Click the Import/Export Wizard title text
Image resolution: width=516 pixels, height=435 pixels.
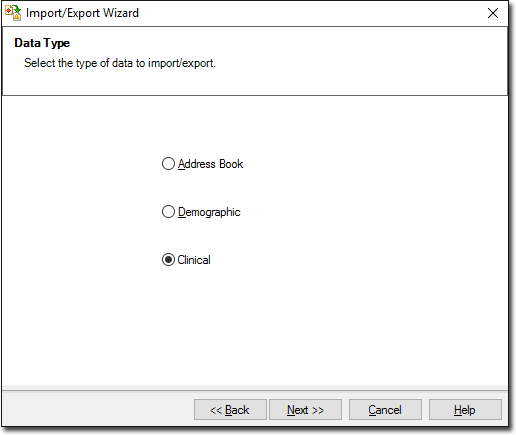82,13
